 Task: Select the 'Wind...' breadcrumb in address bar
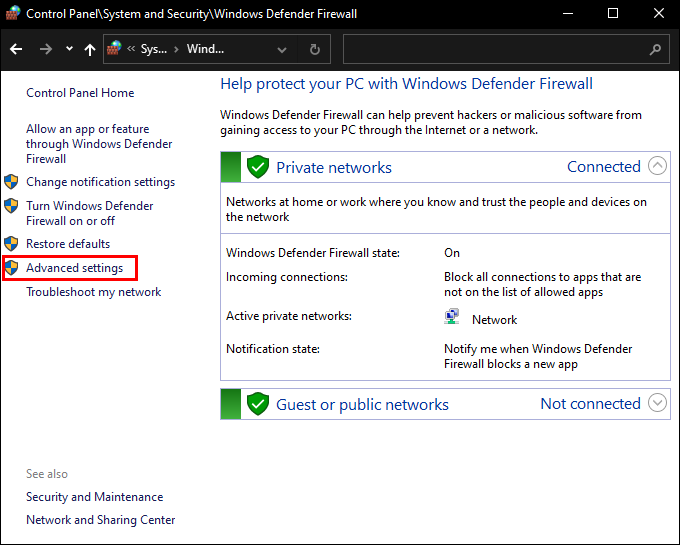(x=205, y=49)
